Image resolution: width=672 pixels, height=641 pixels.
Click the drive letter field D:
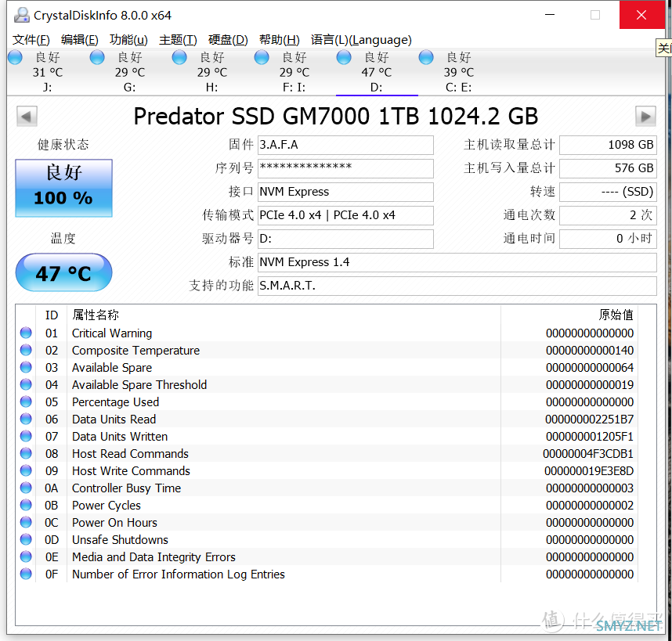(x=345, y=239)
